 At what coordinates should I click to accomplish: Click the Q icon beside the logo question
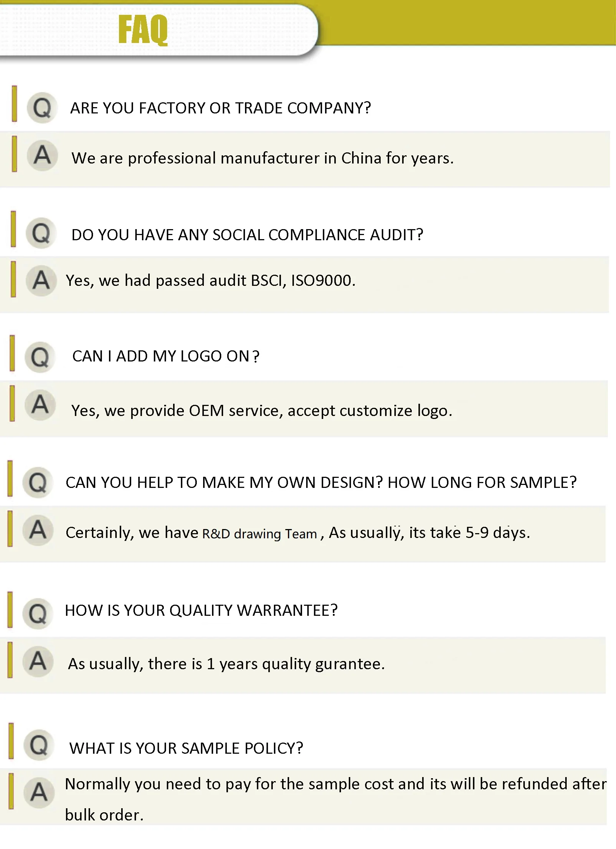(40, 357)
